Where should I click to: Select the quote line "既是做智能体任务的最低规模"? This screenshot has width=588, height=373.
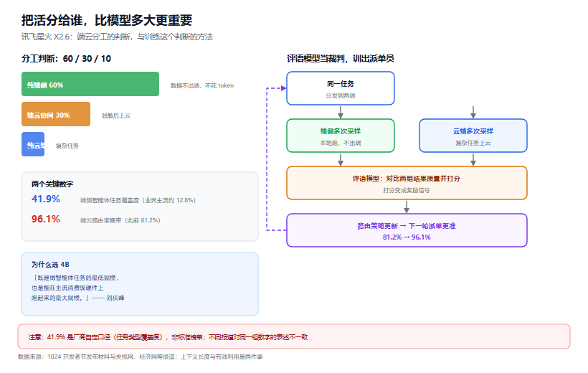tap(76, 278)
